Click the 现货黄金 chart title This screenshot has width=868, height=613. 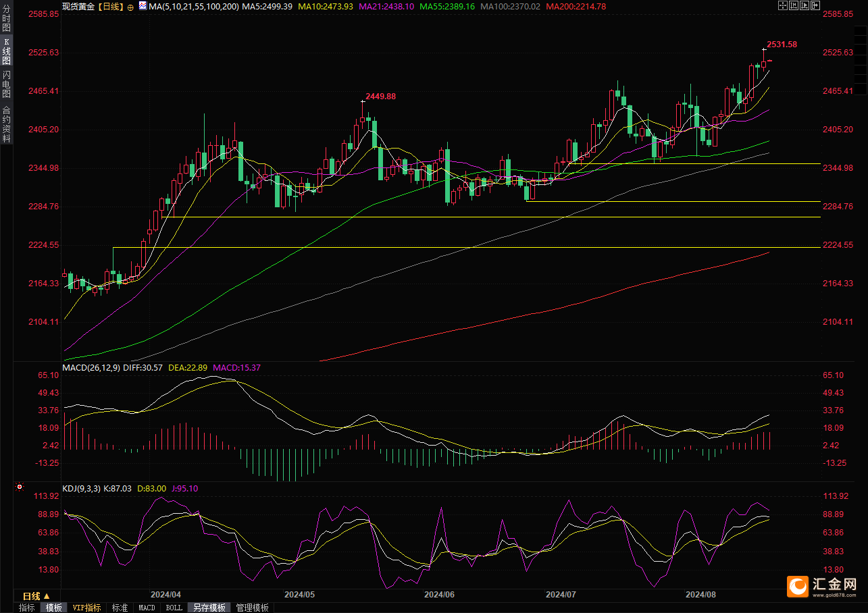[78, 7]
